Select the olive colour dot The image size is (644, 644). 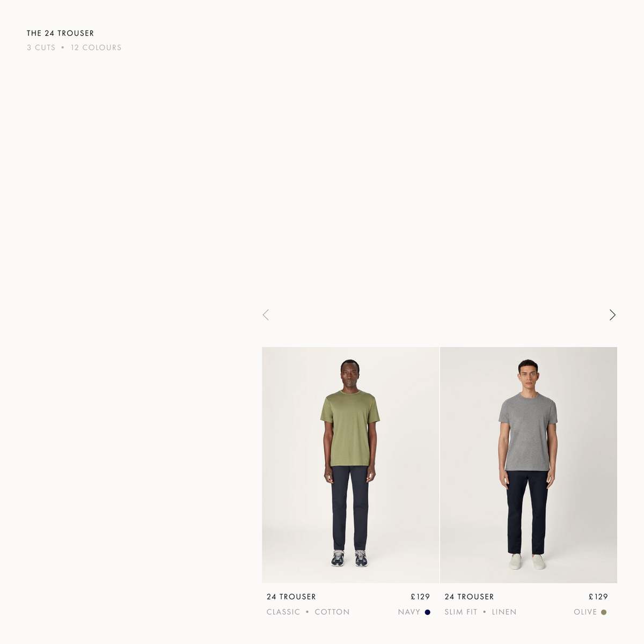pos(604,612)
